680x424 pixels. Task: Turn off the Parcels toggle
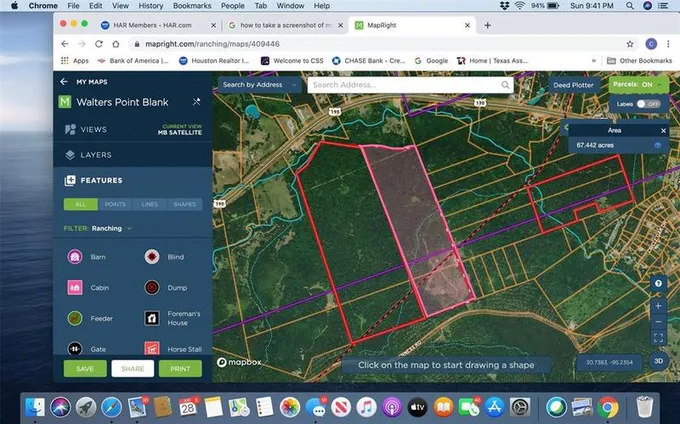click(x=638, y=85)
